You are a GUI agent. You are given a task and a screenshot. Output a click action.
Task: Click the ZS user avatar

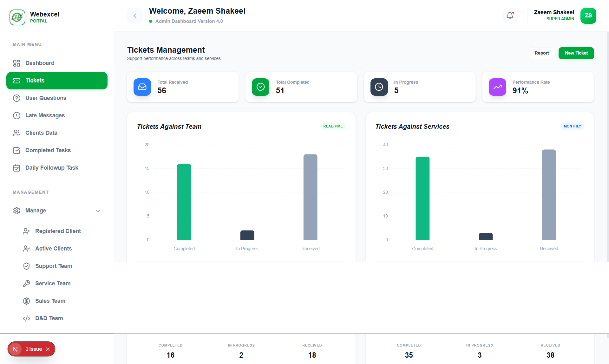coord(588,16)
